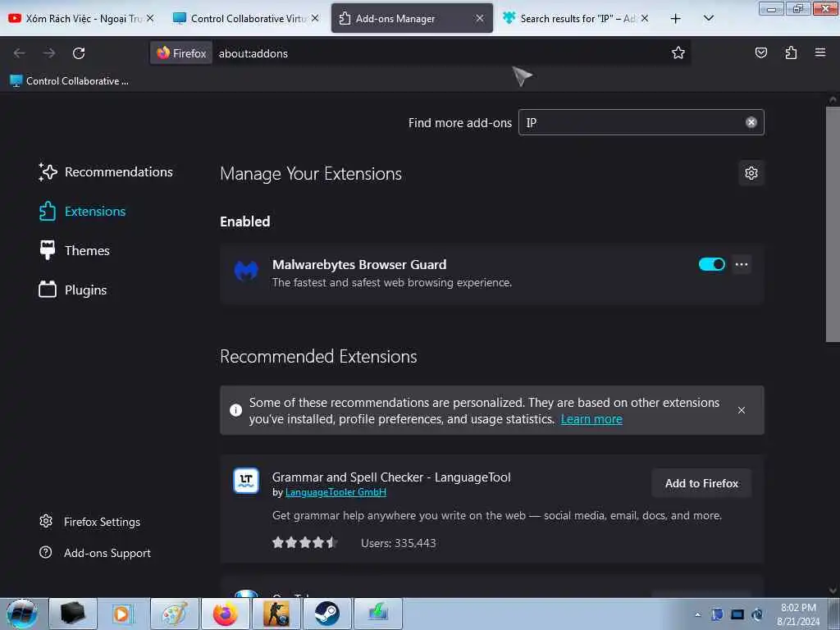This screenshot has height=630, width=840.
Task: Click the LanguageTool extension icon
Action: 246,481
